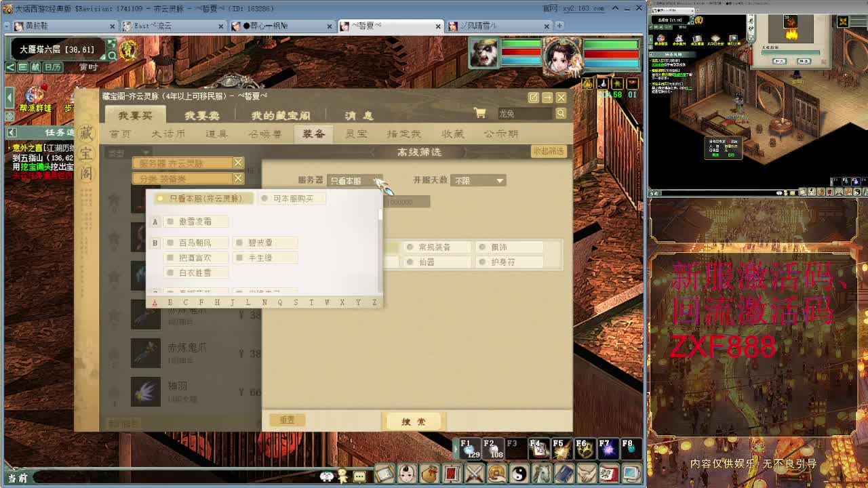This screenshot has height=488, width=868.
Task: Jump to letter Z in server index
Action: [x=374, y=302]
